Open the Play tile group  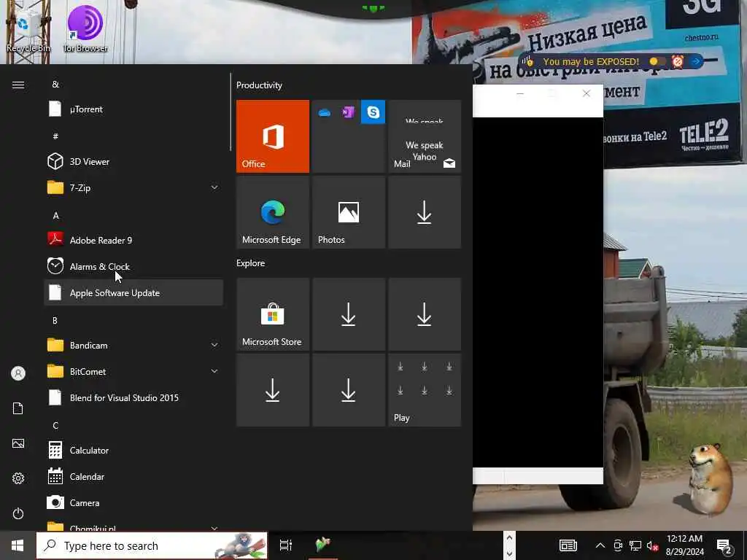tap(425, 390)
